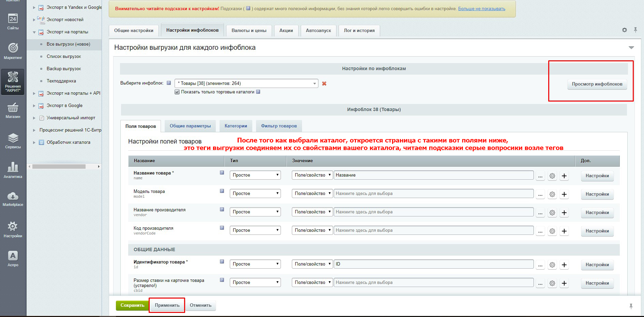The width and height of the screenshot is (644, 317).
Task: Click the Модель товара value input field
Action: pos(433,194)
